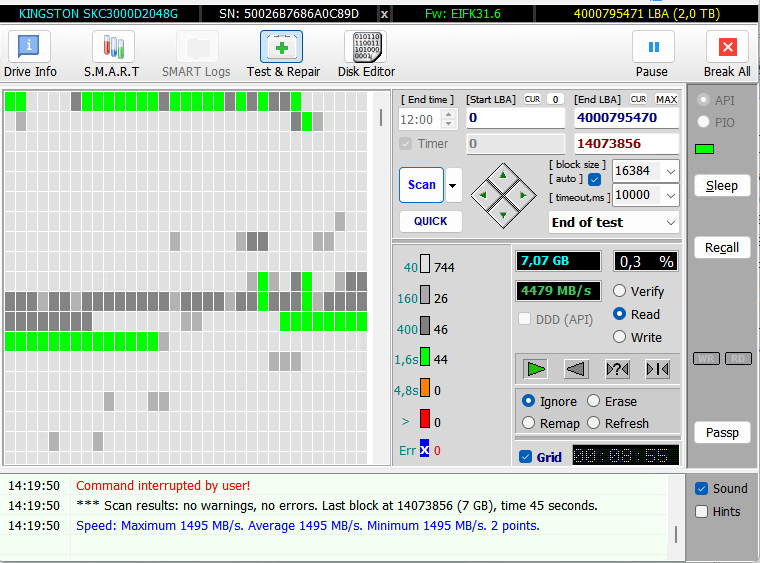This screenshot has width=760, height=563.
Task: Click the green play scan button
Action: (536, 369)
